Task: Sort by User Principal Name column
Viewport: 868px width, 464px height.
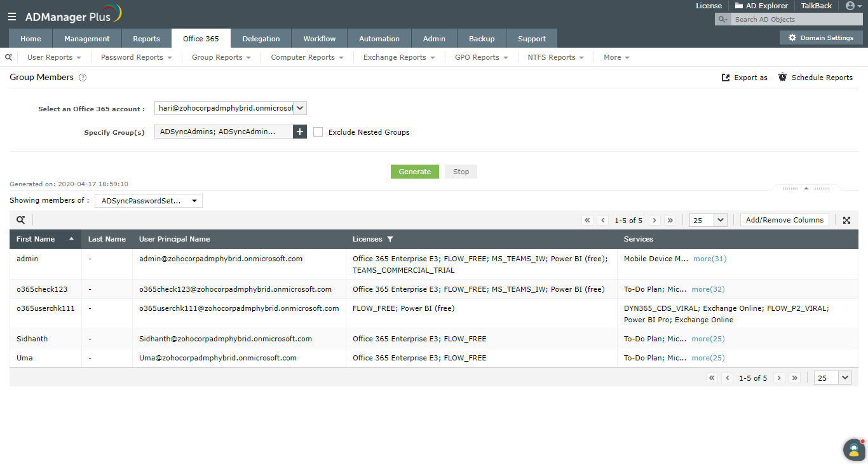Action: point(175,239)
